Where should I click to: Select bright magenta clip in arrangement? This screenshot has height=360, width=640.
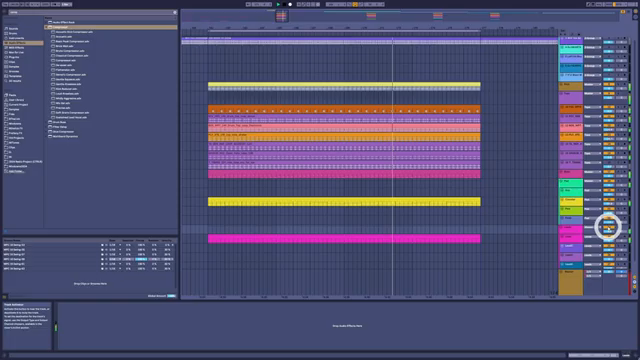point(344,239)
